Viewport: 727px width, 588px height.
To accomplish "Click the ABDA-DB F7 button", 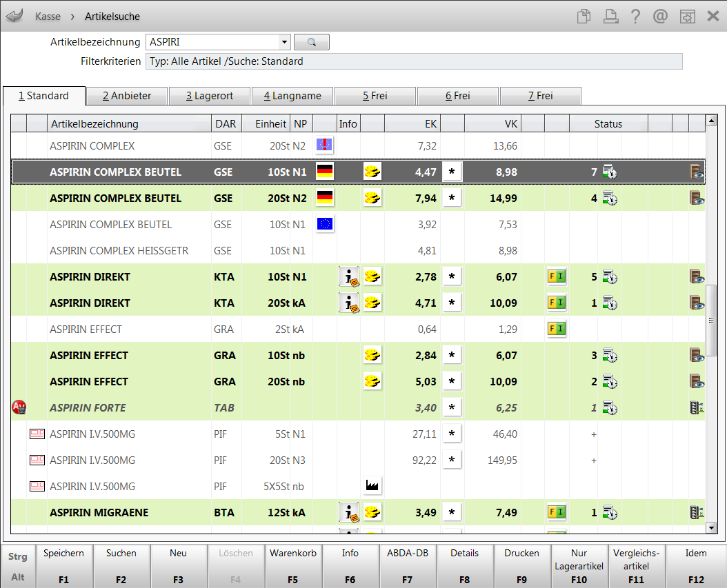I will pos(408,566).
